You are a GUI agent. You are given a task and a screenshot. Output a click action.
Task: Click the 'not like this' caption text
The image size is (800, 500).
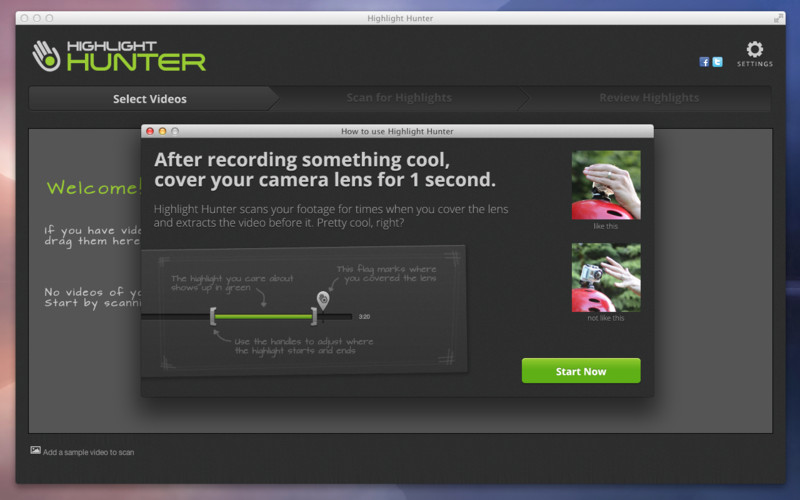pos(606,318)
